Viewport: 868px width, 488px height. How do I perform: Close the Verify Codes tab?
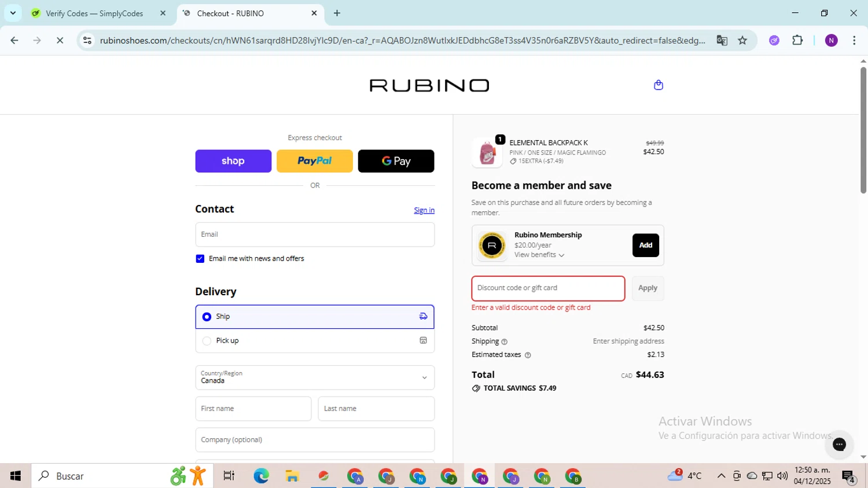coord(163,13)
